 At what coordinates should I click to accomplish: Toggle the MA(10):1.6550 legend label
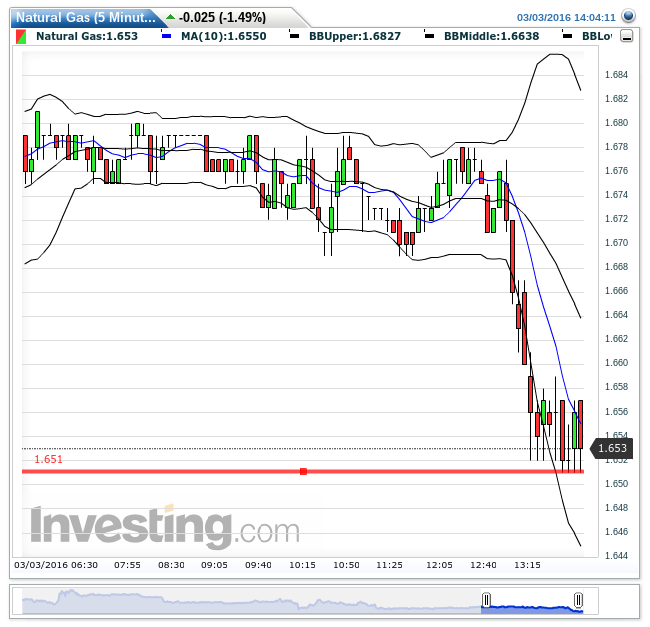coord(213,36)
